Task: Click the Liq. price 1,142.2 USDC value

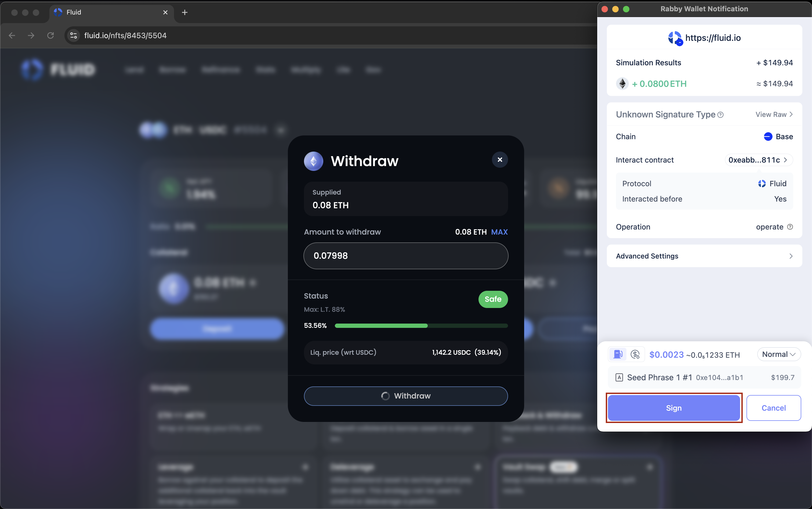Action: pos(451,353)
